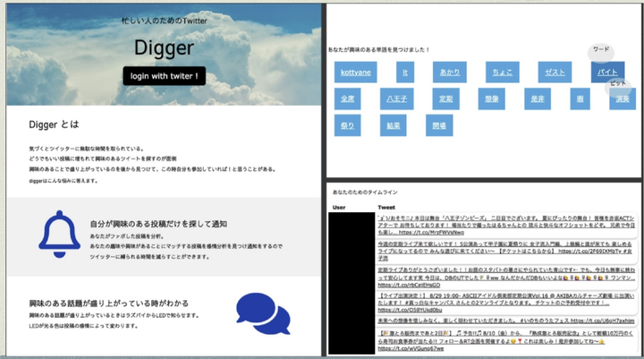Open the tweet starting '今週の定期ライブ'
This screenshot has height=359, width=644.
coord(505,251)
